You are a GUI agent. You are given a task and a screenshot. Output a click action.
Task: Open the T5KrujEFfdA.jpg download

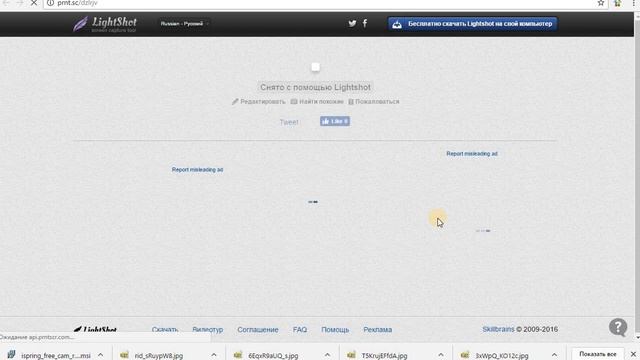[x=377, y=356]
